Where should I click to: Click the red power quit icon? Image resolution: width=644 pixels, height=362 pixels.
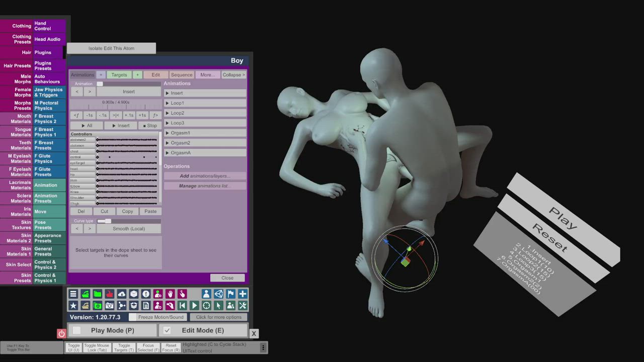61,333
